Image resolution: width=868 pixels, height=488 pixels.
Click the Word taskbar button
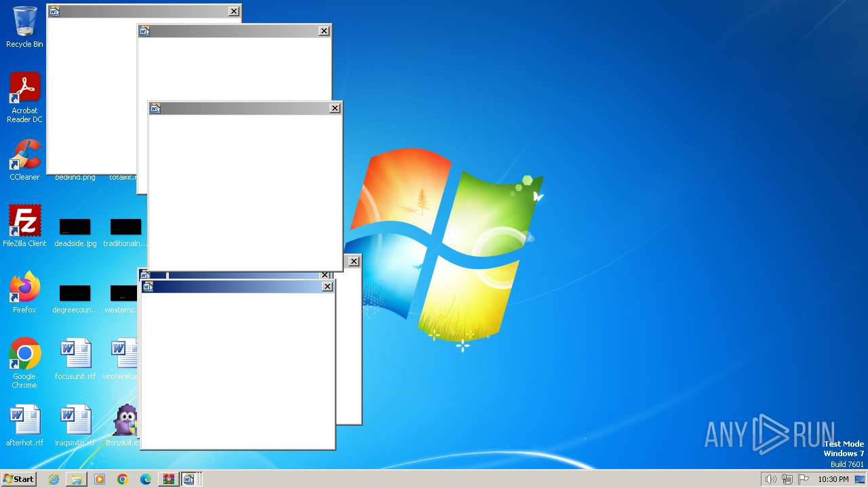(189, 479)
